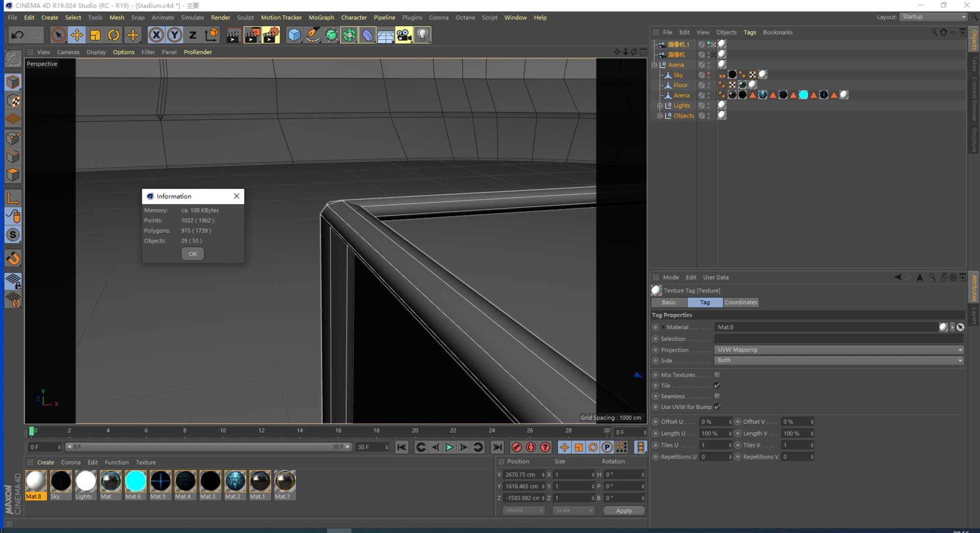Collapse the Arena group tree
Screen dimensions: 980x533
(x=654, y=65)
